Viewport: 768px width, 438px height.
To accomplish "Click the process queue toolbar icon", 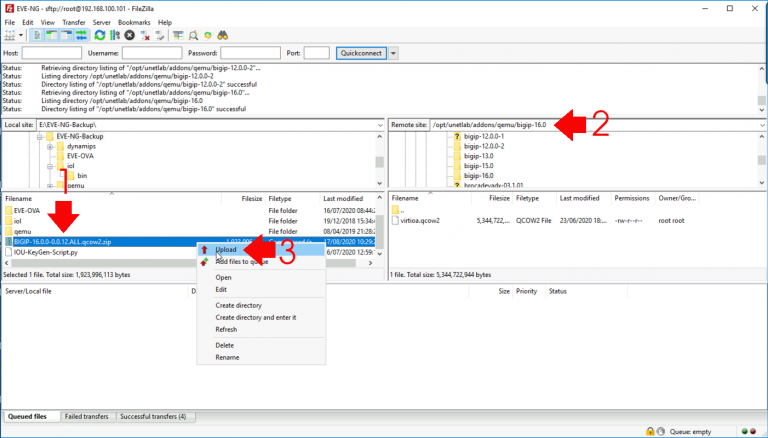I will (115, 35).
